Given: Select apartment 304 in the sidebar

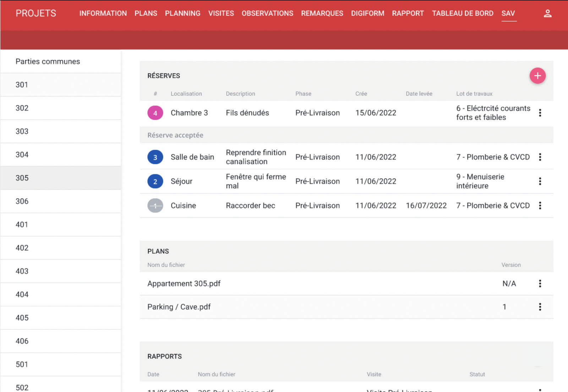Looking at the screenshot, I should [x=61, y=155].
